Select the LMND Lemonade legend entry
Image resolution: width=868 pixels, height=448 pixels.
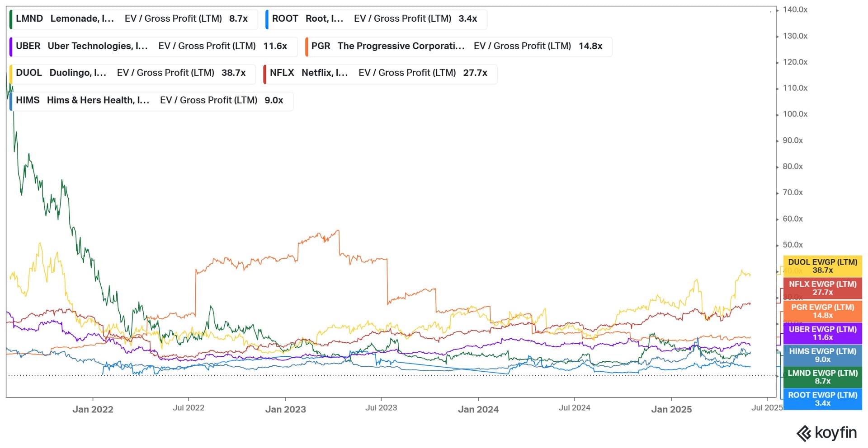tap(134, 19)
